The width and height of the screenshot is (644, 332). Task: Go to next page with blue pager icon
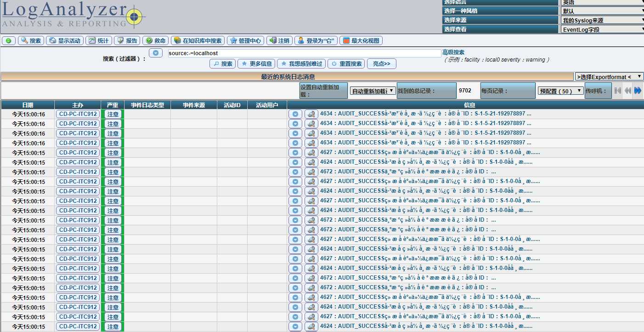[x=638, y=91]
